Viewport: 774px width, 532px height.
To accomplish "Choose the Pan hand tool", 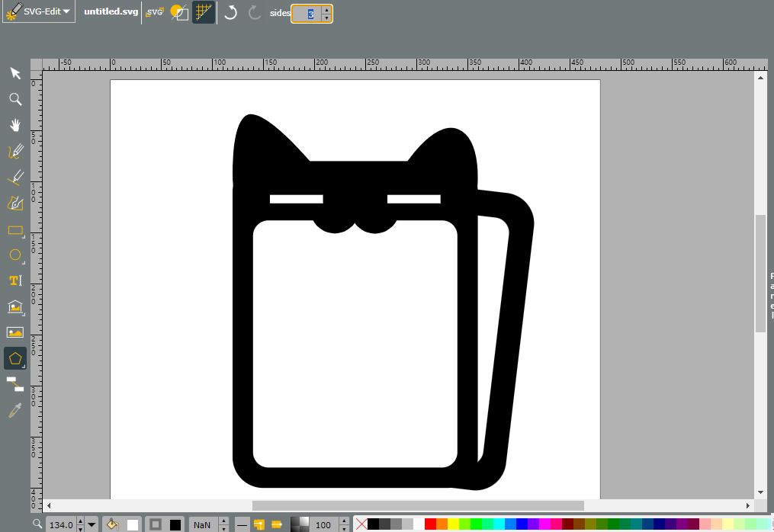I will (15, 125).
